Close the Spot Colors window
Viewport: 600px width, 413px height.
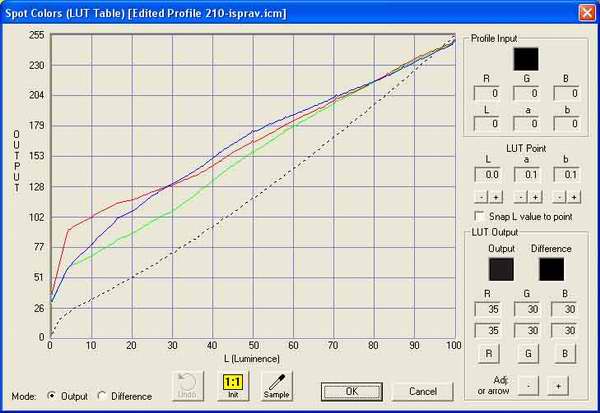(587, 13)
